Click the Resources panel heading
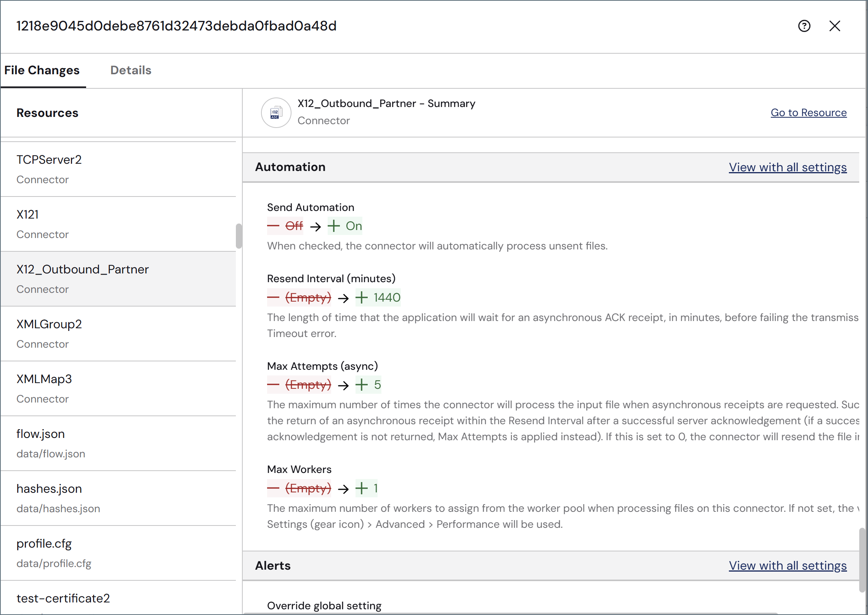The image size is (868, 615). pyautogui.click(x=47, y=113)
